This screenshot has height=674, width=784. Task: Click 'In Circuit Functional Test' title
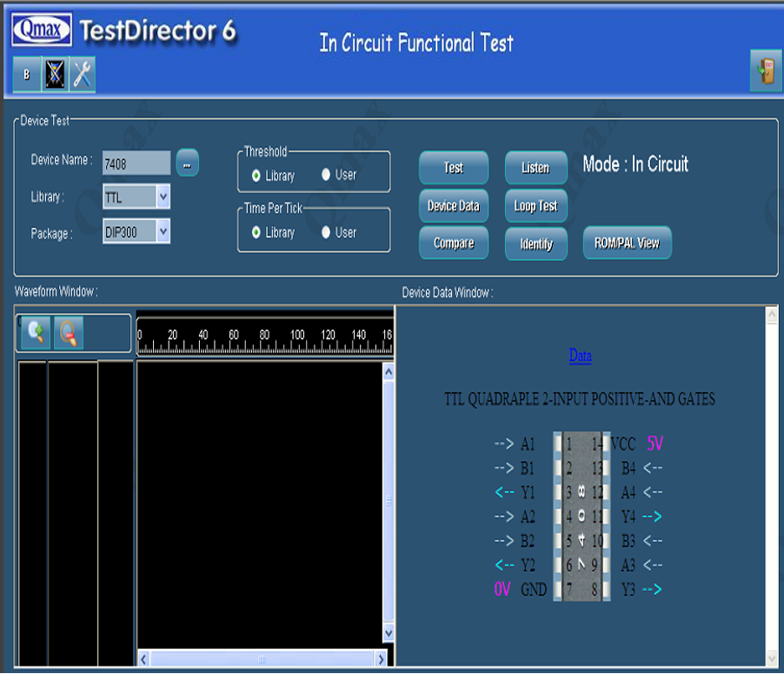pos(416,43)
